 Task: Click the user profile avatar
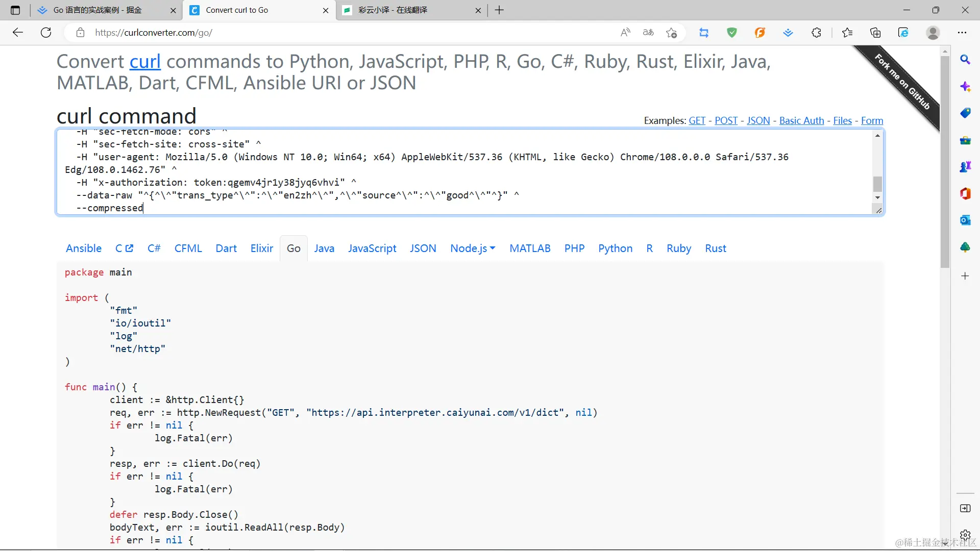933,33
